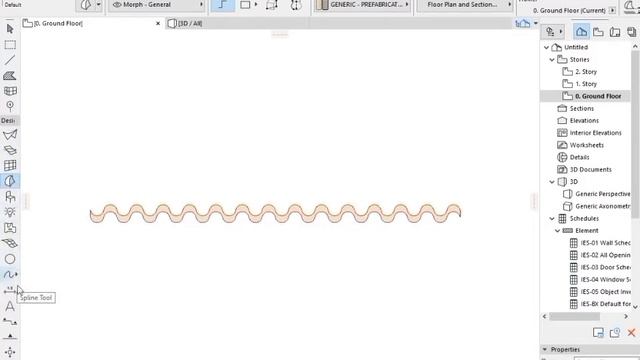Open Home Story chooser arrow
The image size is (640, 360).
point(612,10)
